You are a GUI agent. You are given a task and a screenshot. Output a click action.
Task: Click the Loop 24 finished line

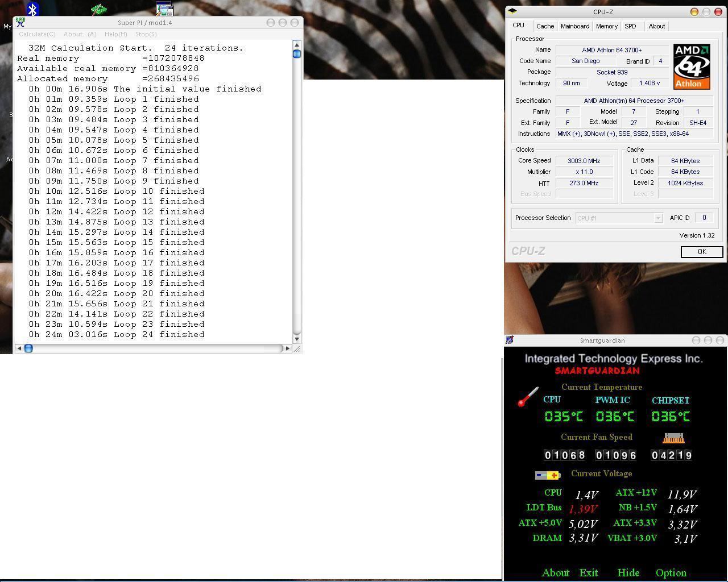[117, 335]
